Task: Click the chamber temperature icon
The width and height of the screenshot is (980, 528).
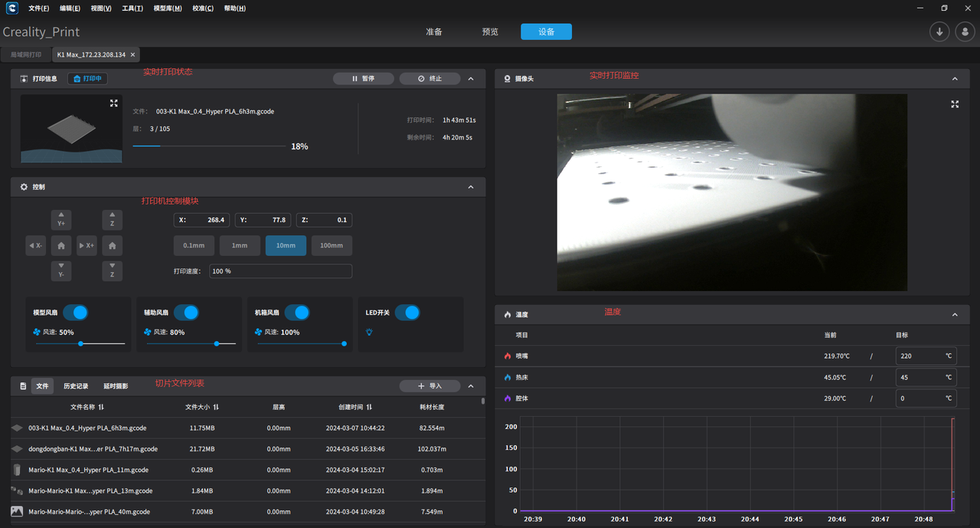Action: pyautogui.click(x=508, y=398)
